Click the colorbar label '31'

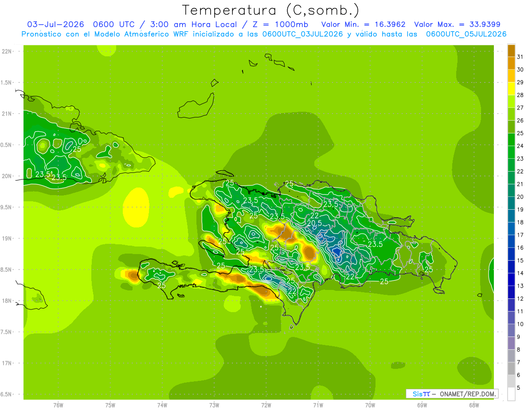pos(520,57)
